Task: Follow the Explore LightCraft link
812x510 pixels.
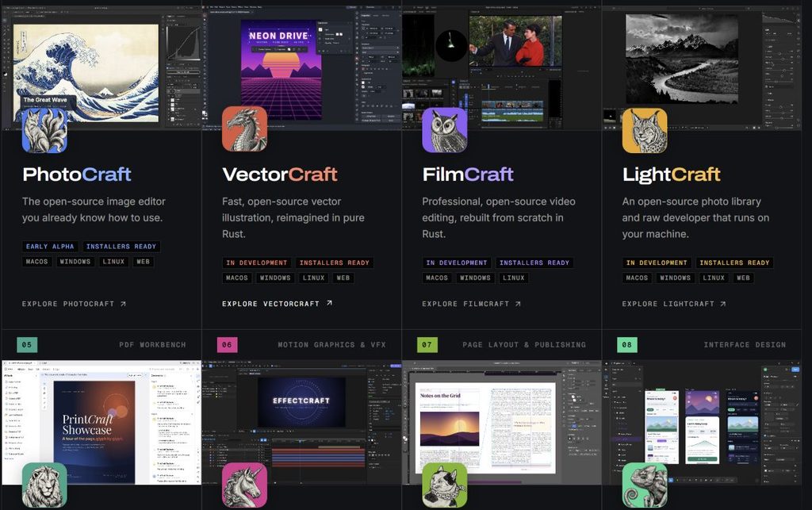Action: click(x=674, y=304)
